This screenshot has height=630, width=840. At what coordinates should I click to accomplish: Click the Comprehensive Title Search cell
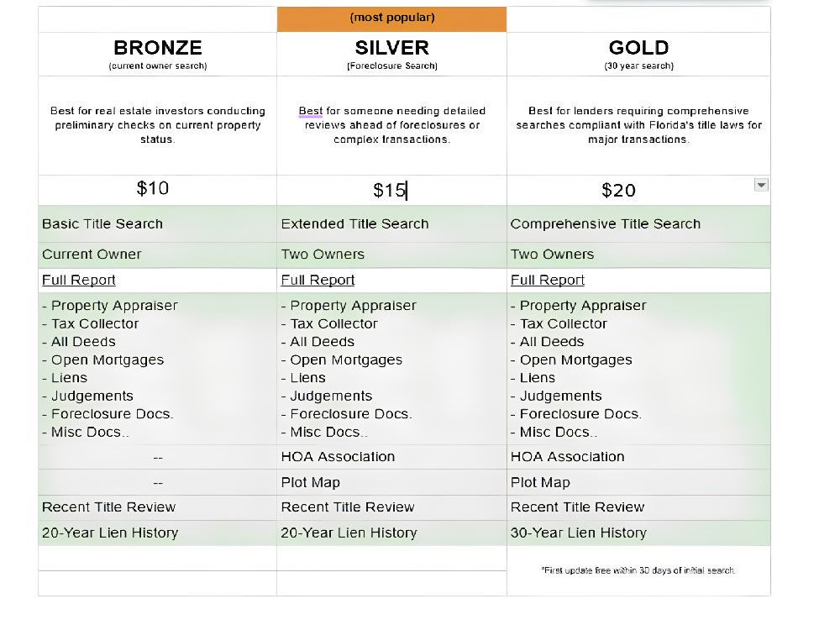pos(638,224)
